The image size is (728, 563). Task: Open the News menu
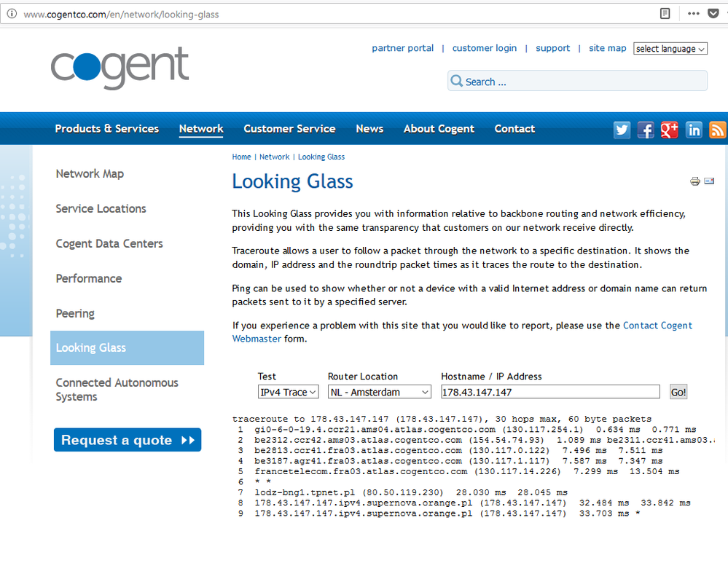[x=369, y=129]
